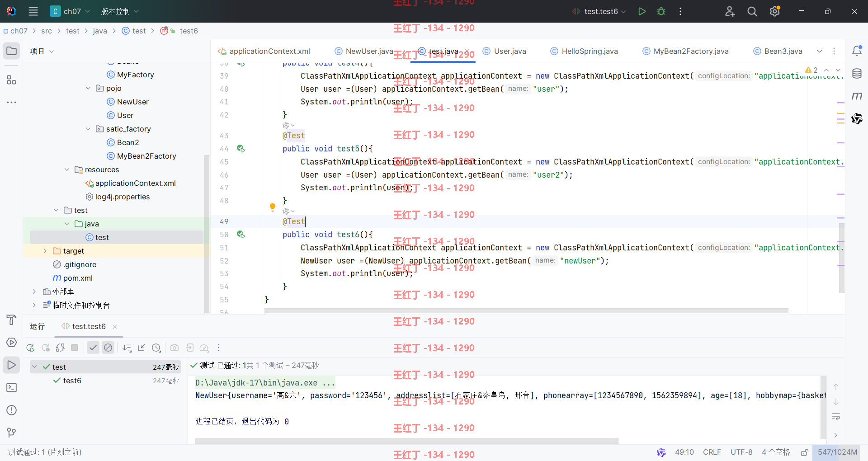Open the Services tool window icon
Screen dimensions: 868x461
(11, 343)
